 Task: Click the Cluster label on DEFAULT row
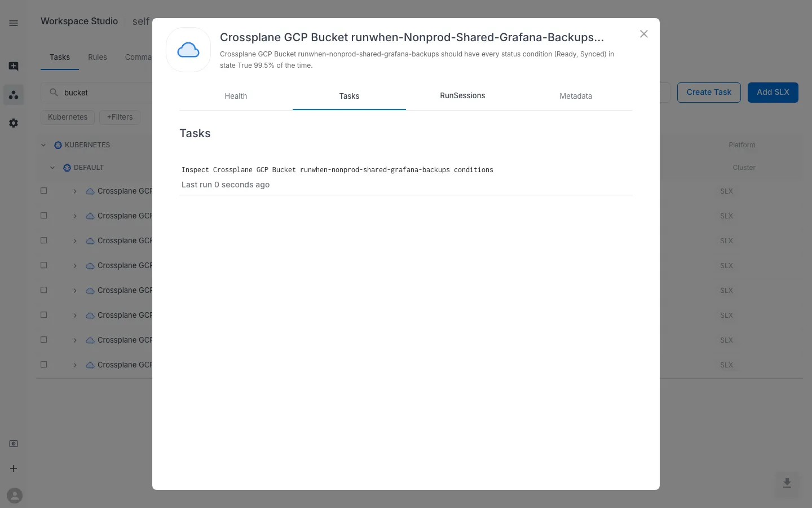pos(744,168)
